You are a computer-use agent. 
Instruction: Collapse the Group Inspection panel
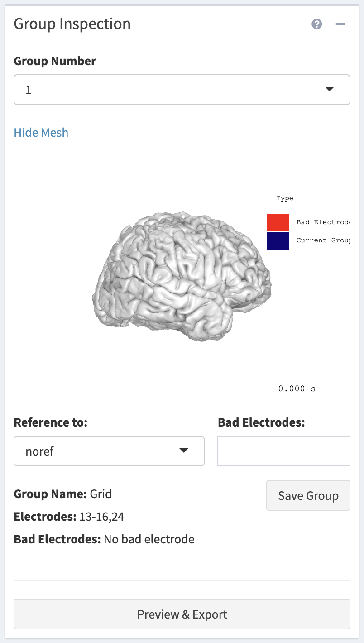point(340,24)
